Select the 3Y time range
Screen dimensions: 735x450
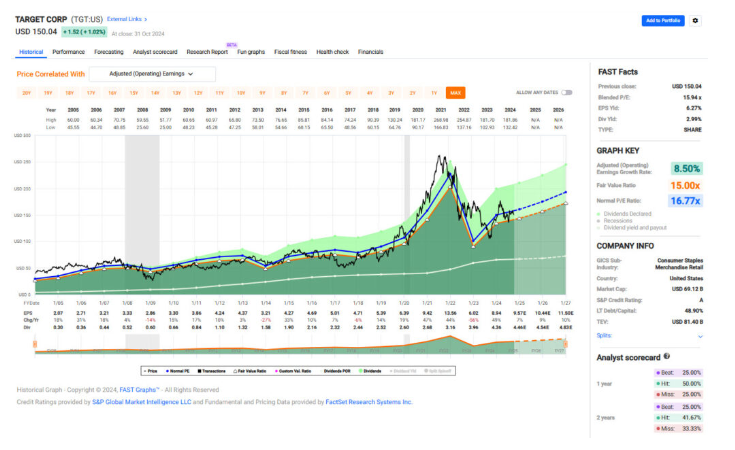[391, 93]
